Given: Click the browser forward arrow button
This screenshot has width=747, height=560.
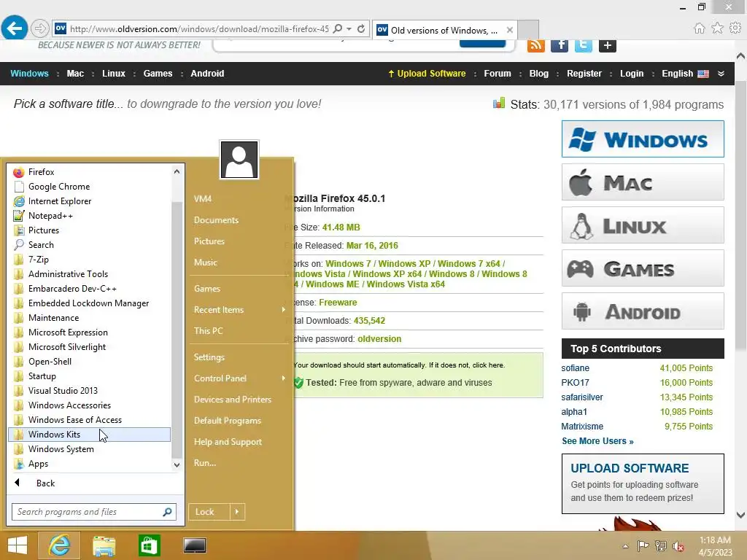Looking at the screenshot, I should pos(40,28).
